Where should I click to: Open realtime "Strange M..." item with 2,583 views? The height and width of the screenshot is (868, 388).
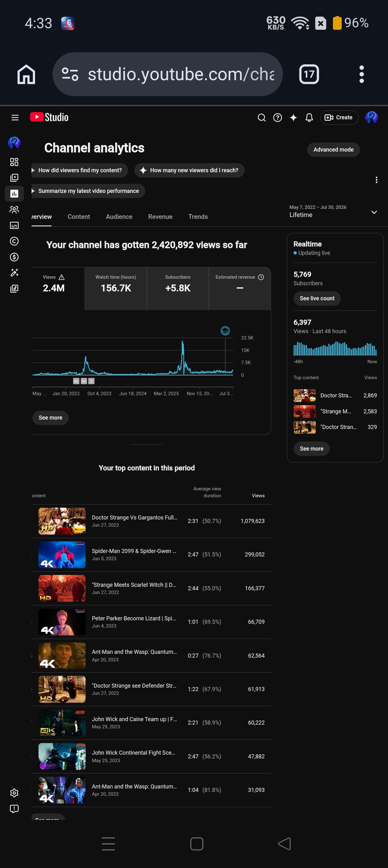[x=335, y=411]
